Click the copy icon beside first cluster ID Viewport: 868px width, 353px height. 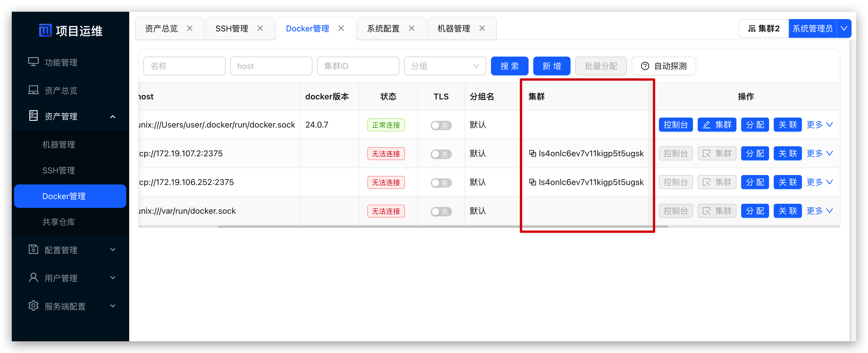pyautogui.click(x=532, y=153)
